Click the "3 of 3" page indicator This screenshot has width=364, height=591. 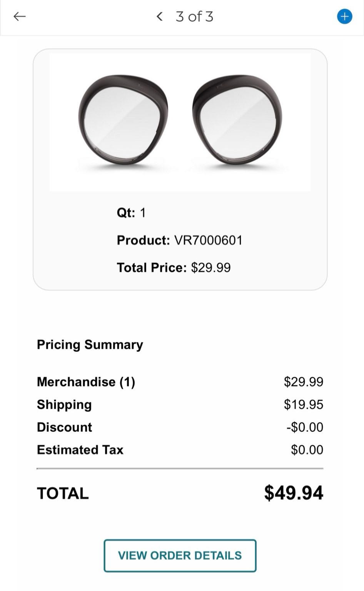(x=194, y=17)
